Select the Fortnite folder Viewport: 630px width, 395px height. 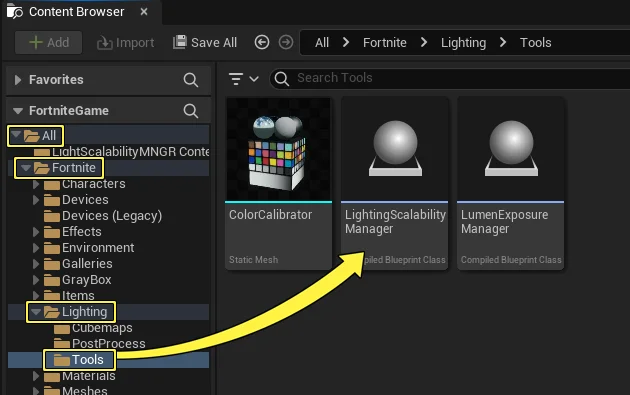(65, 168)
